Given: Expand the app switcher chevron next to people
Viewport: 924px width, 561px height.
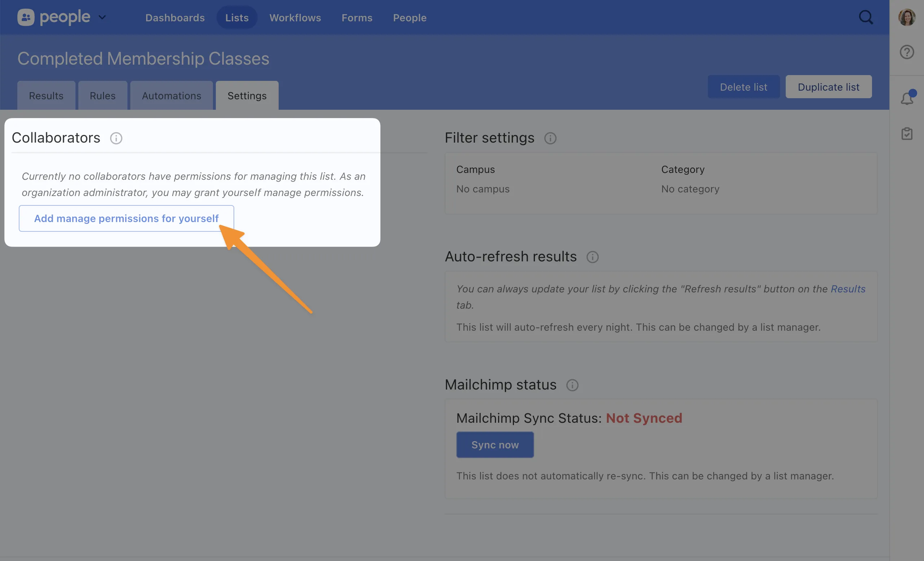Looking at the screenshot, I should click(x=102, y=17).
